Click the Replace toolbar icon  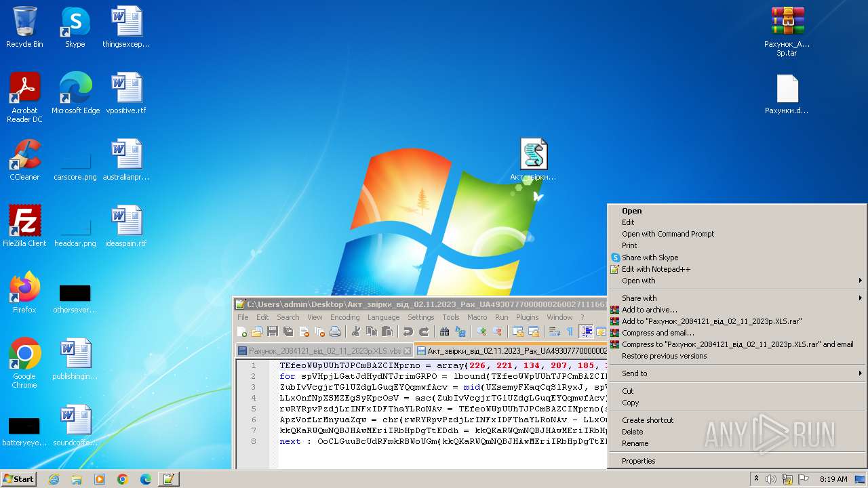460,331
